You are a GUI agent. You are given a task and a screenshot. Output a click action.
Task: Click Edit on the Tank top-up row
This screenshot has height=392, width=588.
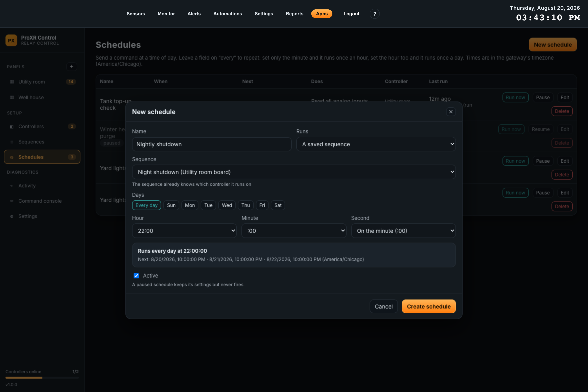click(x=565, y=97)
